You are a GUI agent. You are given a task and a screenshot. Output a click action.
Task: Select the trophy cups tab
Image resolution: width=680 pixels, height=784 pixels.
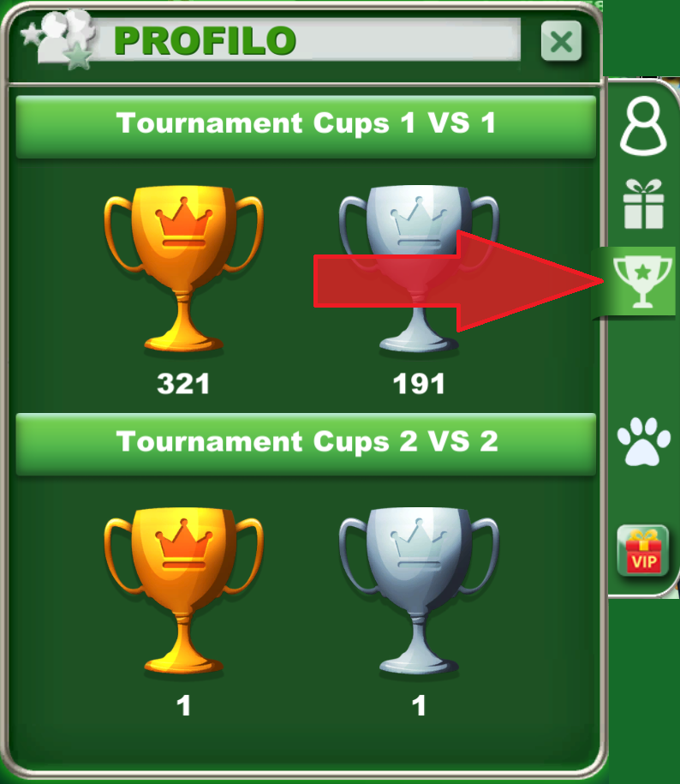pyautogui.click(x=642, y=282)
